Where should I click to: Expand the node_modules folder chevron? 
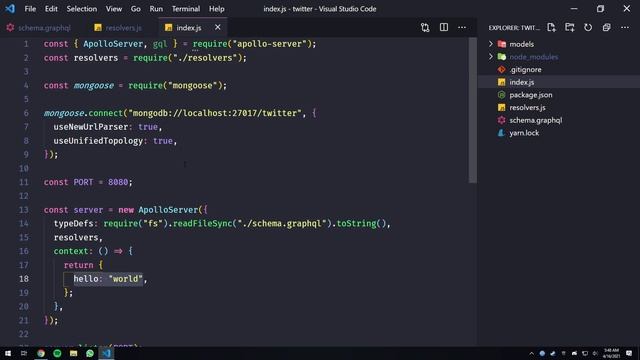pos(491,56)
